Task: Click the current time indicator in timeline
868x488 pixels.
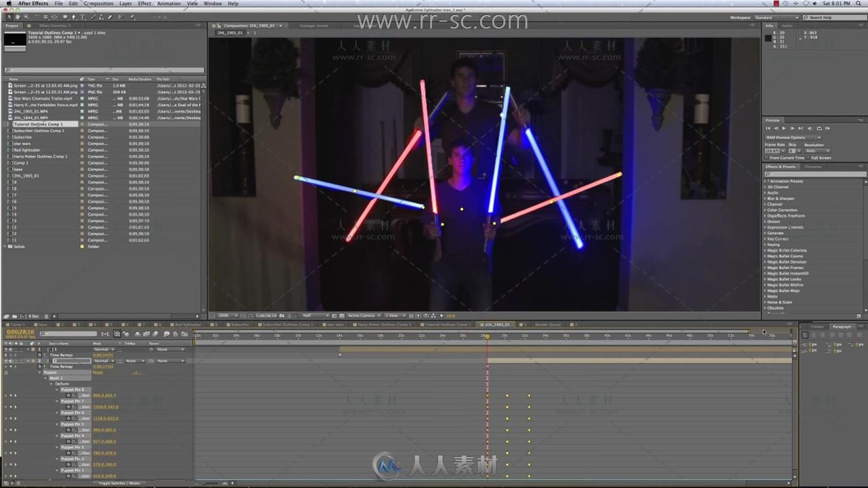Action: (487, 336)
